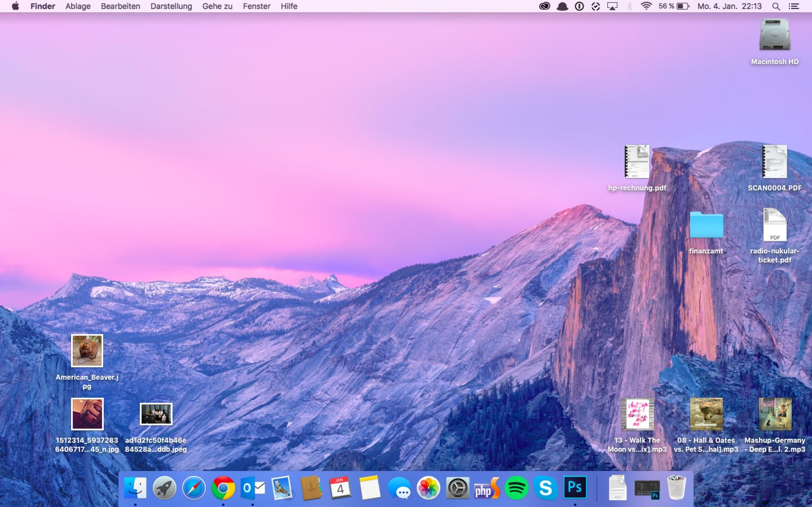The height and width of the screenshot is (507, 812).
Task: Open the Wi-Fi status menu
Action: click(x=646, y=6)
